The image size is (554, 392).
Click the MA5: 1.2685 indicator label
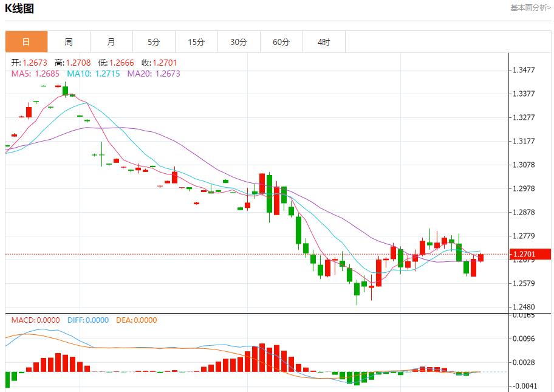click(35, 74)
